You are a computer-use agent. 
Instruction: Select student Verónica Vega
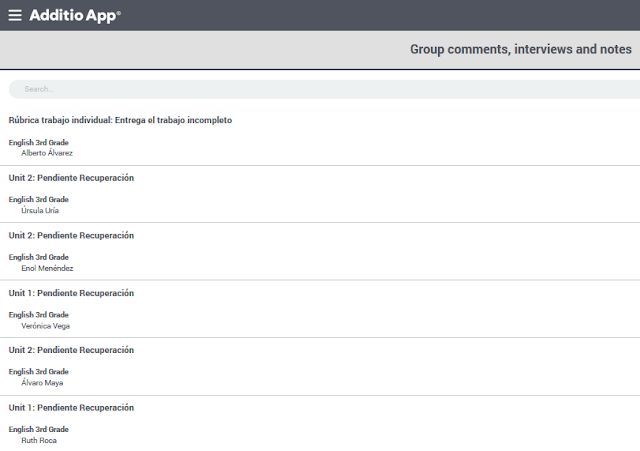(x=45, y=325)
